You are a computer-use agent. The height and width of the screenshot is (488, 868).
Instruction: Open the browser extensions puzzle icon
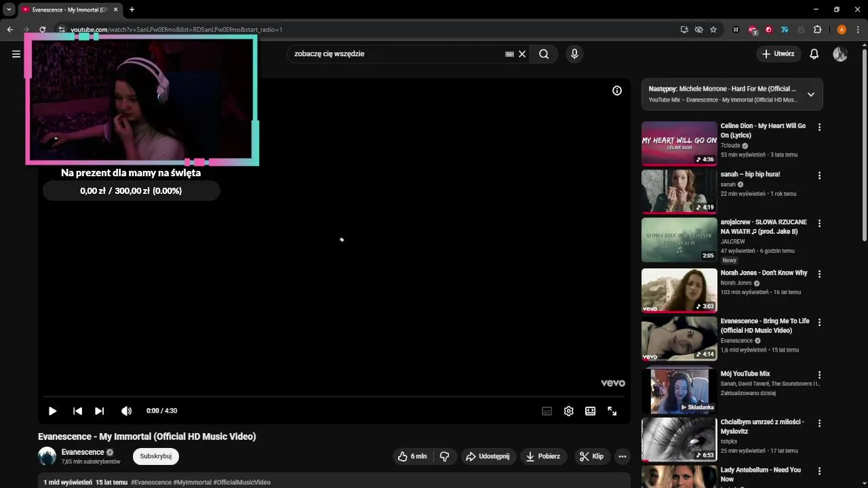pyautogui.click(x=817, y=30)
